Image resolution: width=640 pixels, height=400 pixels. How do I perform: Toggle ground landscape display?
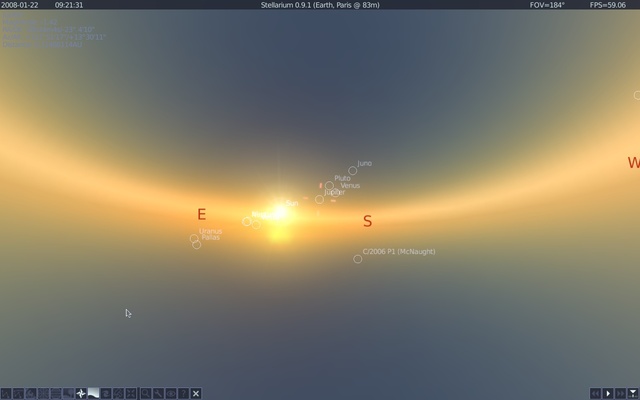(68, 393)
